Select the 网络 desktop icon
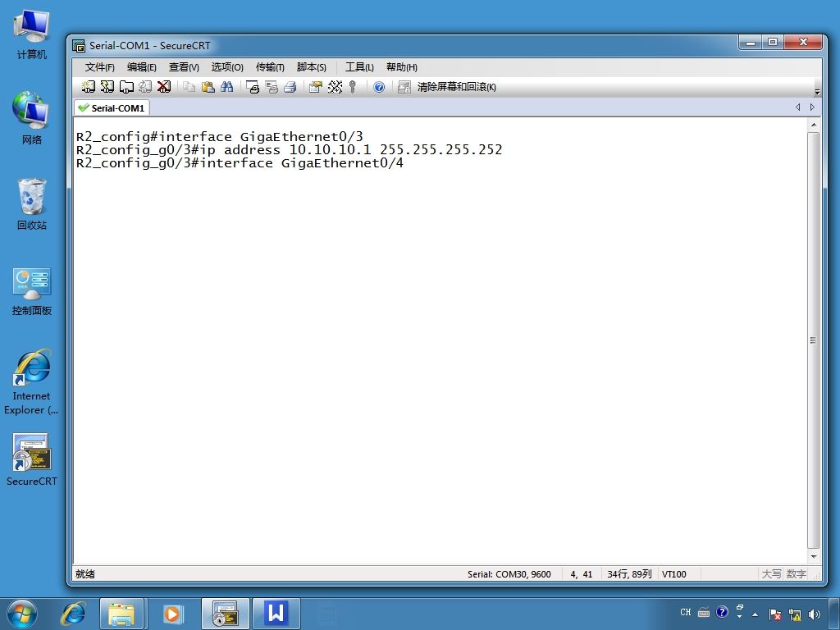The image size is (840, 630). 32,118
